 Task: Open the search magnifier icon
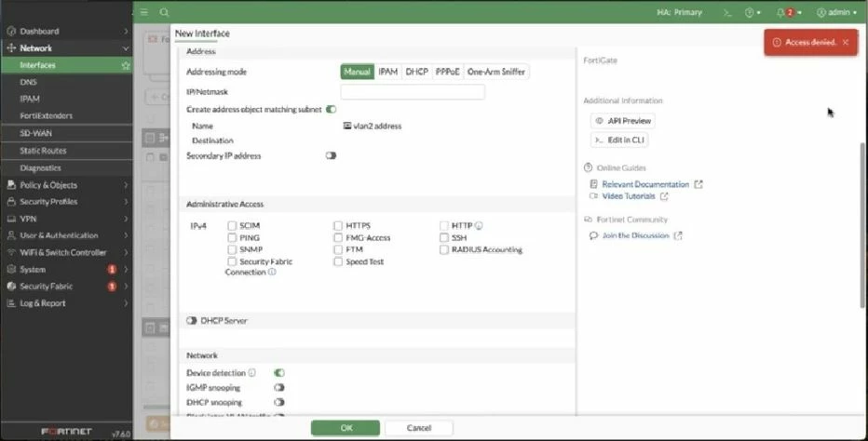pyautogui.click(x=165, y=12)
